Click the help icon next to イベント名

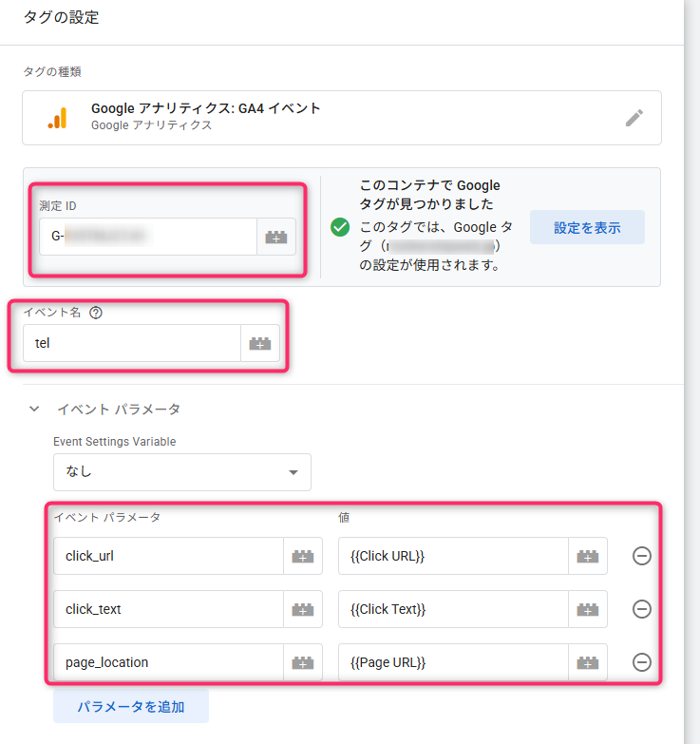pyautogui.click(x=95, y=313)
